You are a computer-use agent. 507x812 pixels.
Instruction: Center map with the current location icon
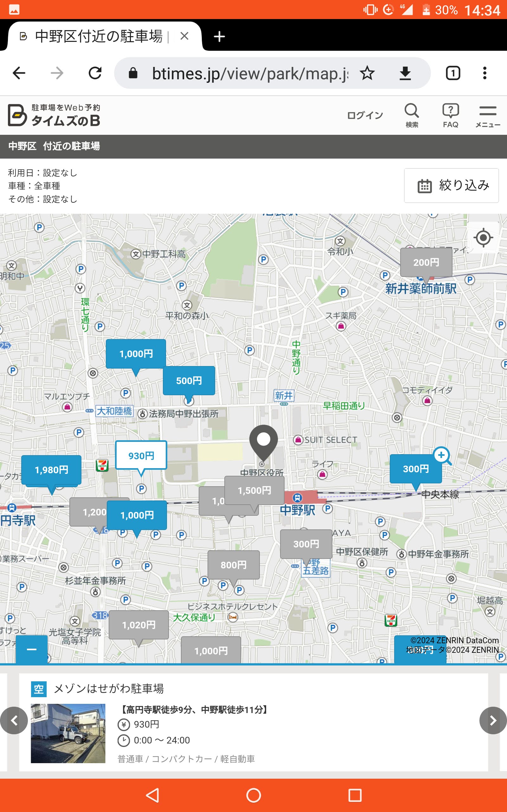tap(483, 238)
